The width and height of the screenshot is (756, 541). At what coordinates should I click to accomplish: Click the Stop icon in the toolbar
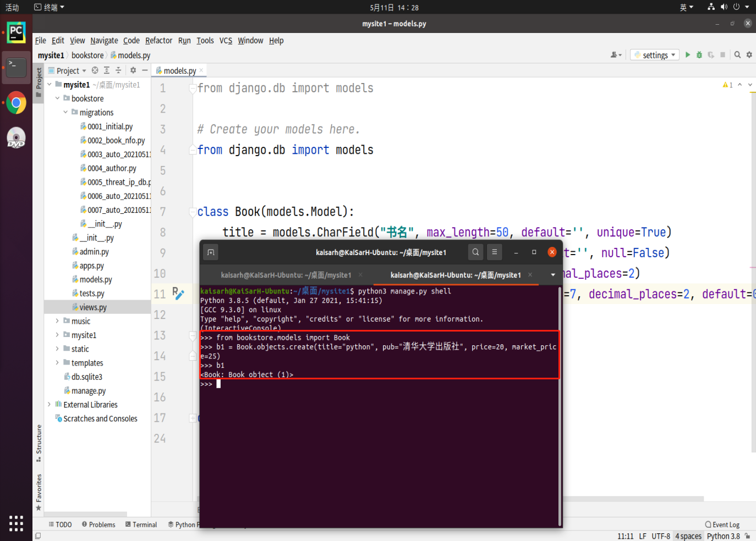723,55
